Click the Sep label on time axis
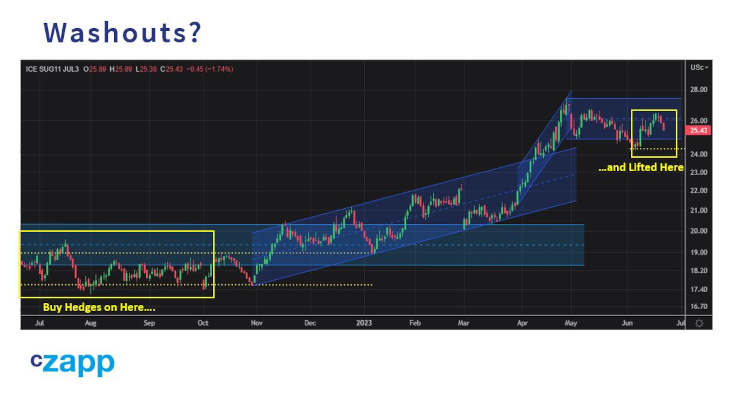739x395 pixels. point(149,323)
